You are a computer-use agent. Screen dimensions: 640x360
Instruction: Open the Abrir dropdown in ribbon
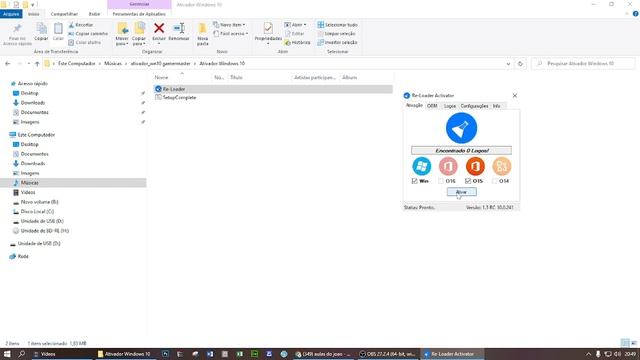click(295, 25)
